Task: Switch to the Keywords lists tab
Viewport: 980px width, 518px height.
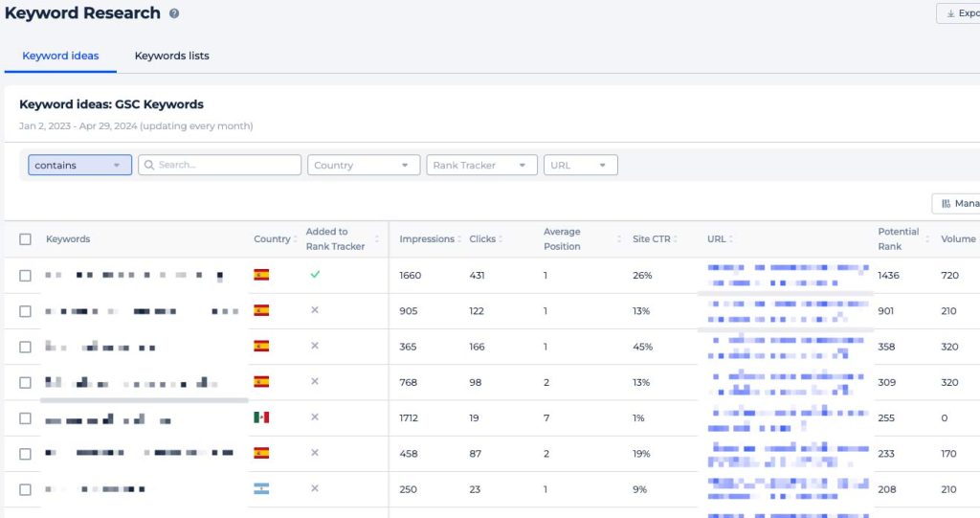Action: pos(171,56)
